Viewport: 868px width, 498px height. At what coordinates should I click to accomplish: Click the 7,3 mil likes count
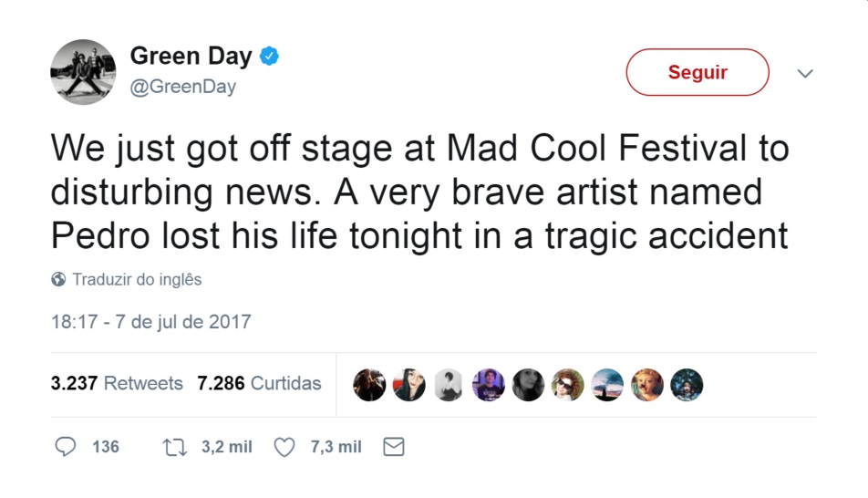click(336, 447)
